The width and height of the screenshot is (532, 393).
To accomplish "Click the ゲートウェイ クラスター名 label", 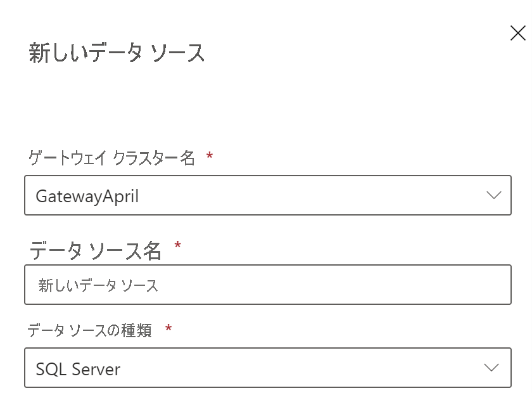I will tap(111, 158).
